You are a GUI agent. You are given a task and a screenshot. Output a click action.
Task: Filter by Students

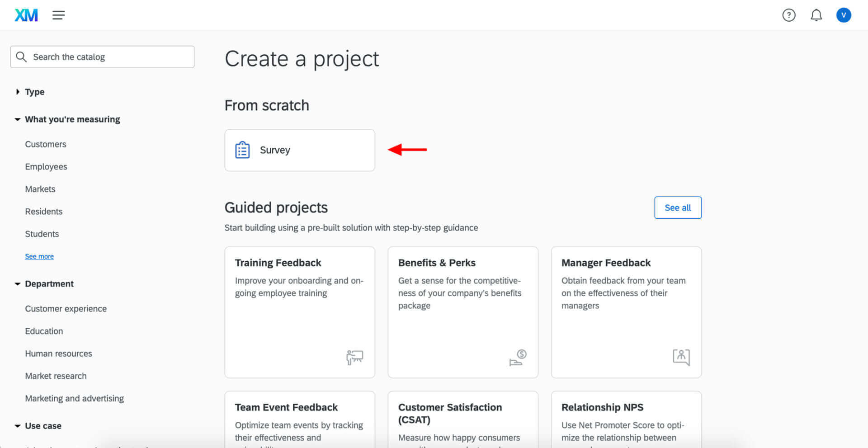[x=42, y=234]
